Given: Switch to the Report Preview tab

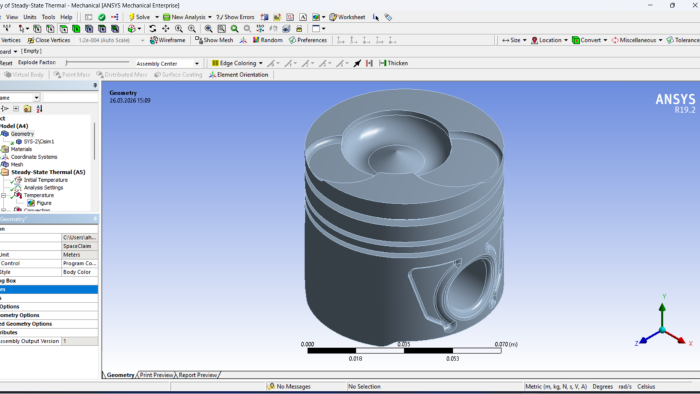Looking at the screenshot, I should click(x=198, y=375).
